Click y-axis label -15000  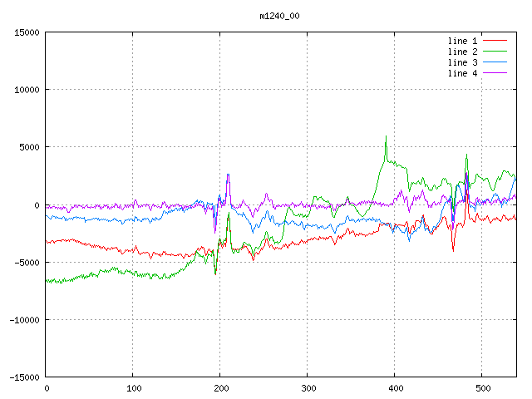pos(24,377)
